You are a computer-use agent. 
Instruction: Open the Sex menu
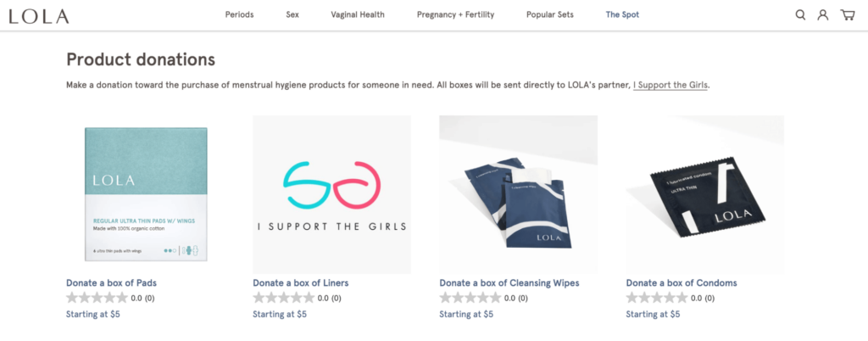pyautogui.click(x=292, y=15)
